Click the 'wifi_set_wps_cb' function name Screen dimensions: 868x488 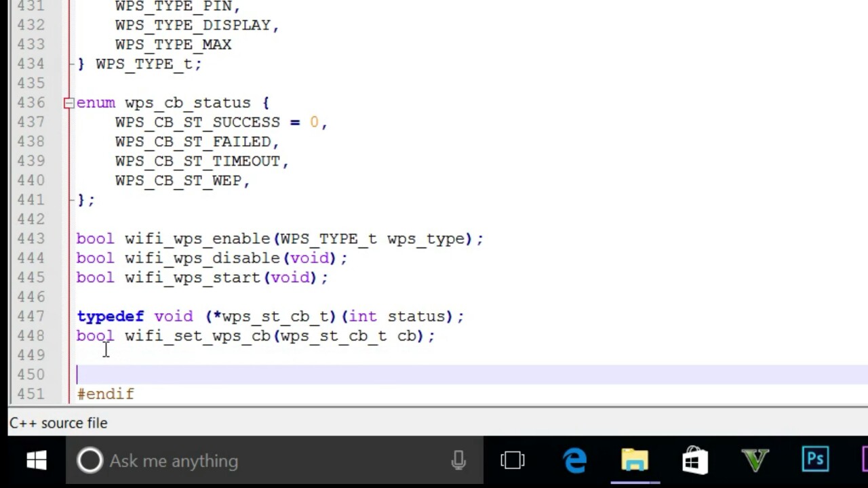[x=197, y=336]
